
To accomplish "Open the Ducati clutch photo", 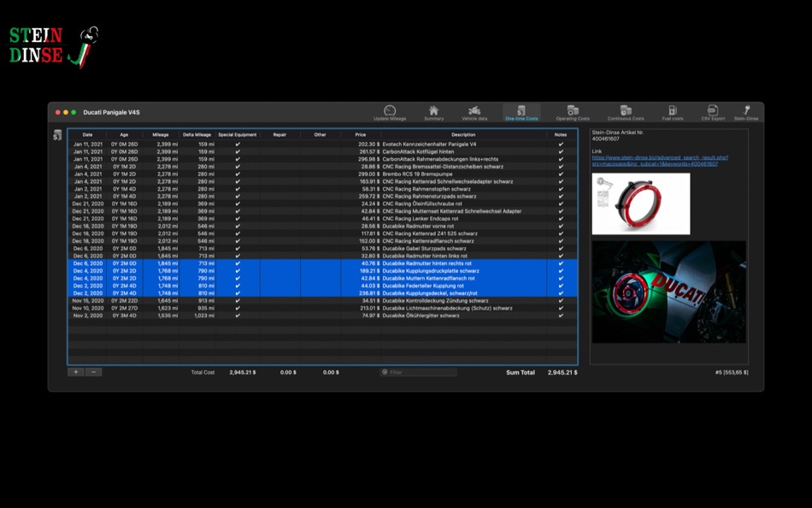I will (x=669, y=292).
